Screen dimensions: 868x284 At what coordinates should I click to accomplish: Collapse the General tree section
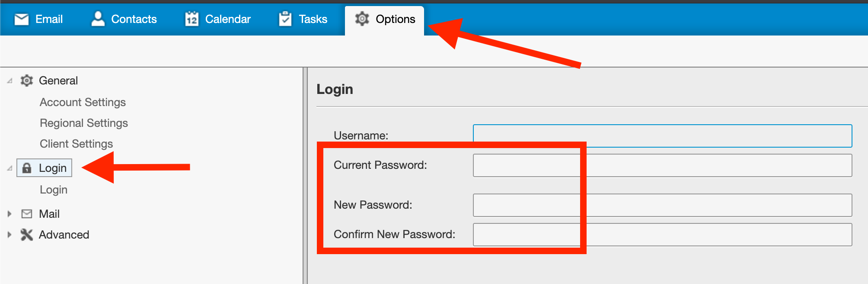coord(10,81)
